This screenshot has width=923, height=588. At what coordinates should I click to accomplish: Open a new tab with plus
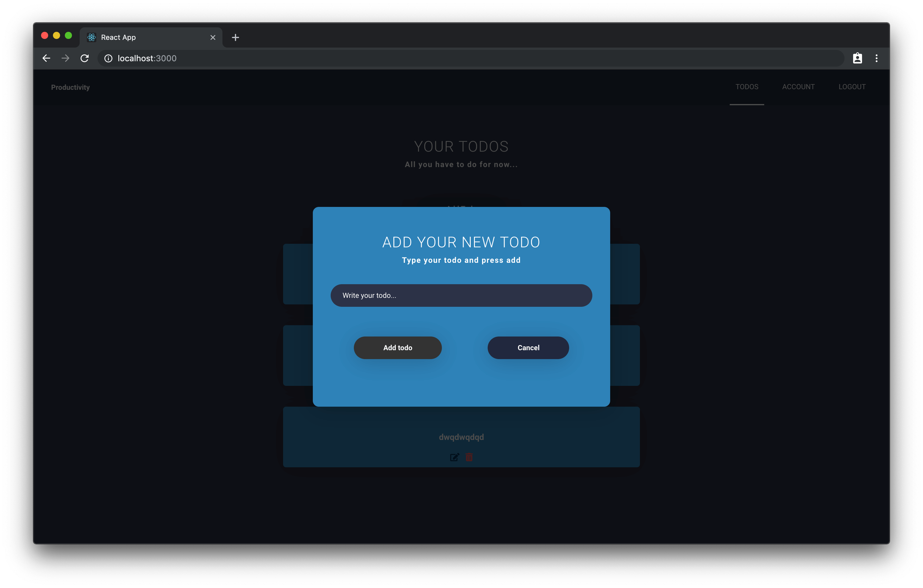(235, 37)
